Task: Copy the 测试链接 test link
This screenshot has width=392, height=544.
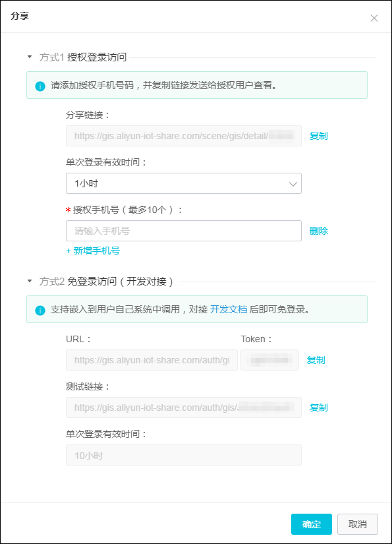Action: [x=318, y=408]
